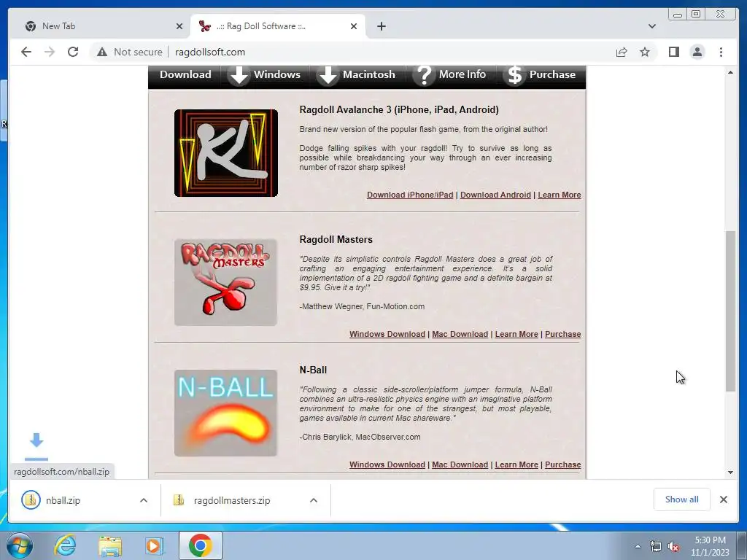
Task: Click the Chrome taskbar icon
Action: coord(200,545)
